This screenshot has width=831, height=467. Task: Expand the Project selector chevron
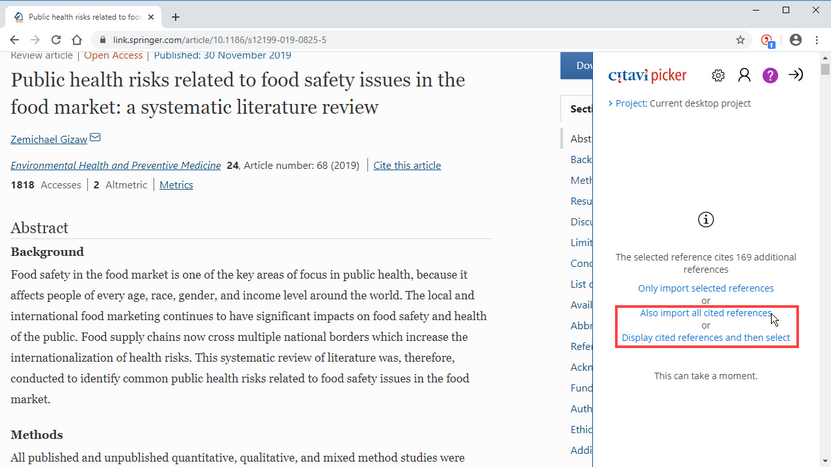pyautogui.click(x=611, y=103)
